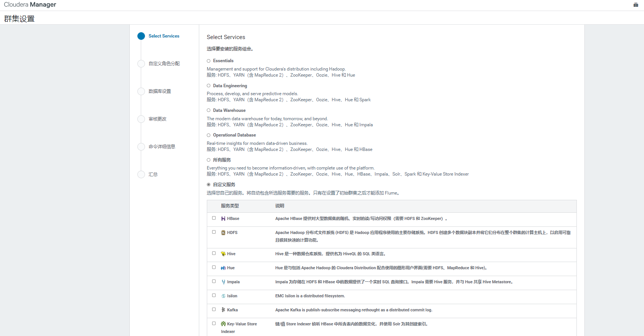644x336 pixels.
Task: Tick the Key-Value Store Indexer checkbox
Action: [x=214, y=323]
